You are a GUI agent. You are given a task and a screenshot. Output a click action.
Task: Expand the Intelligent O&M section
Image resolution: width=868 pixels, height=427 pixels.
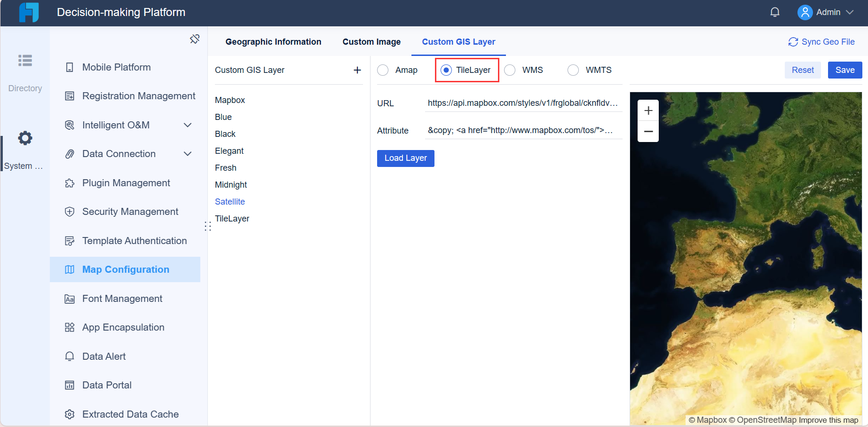tap(188, 125)
